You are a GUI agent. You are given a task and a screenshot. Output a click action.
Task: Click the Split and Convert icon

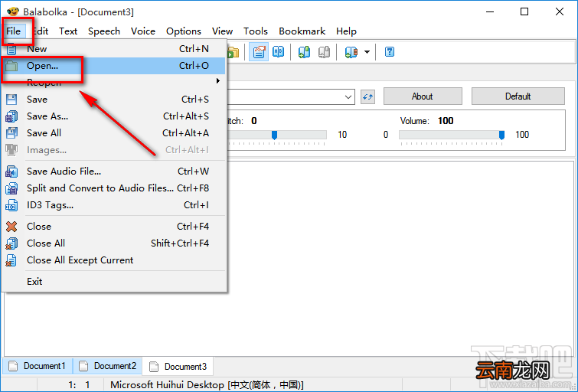(11, 188)
